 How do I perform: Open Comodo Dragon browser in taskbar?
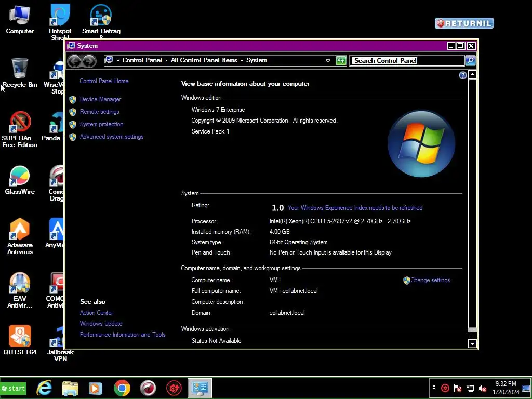[148, 388]
